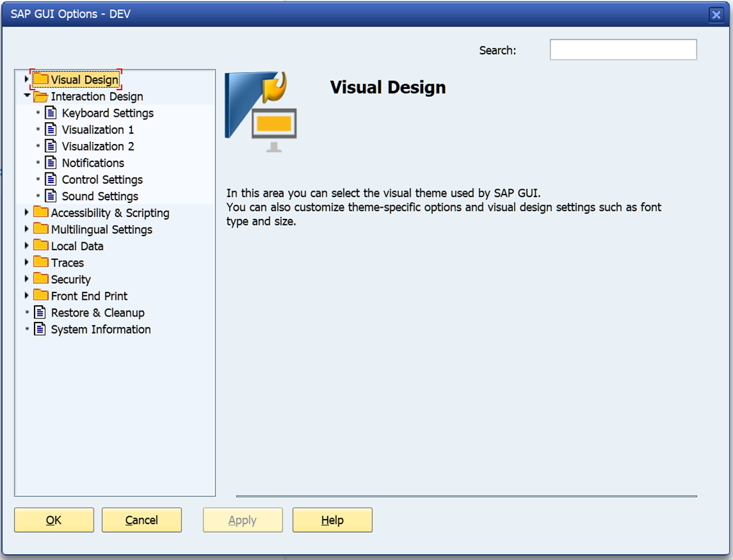
Task: Select Accessibility & Scripting label
Action: coord(110,213)
